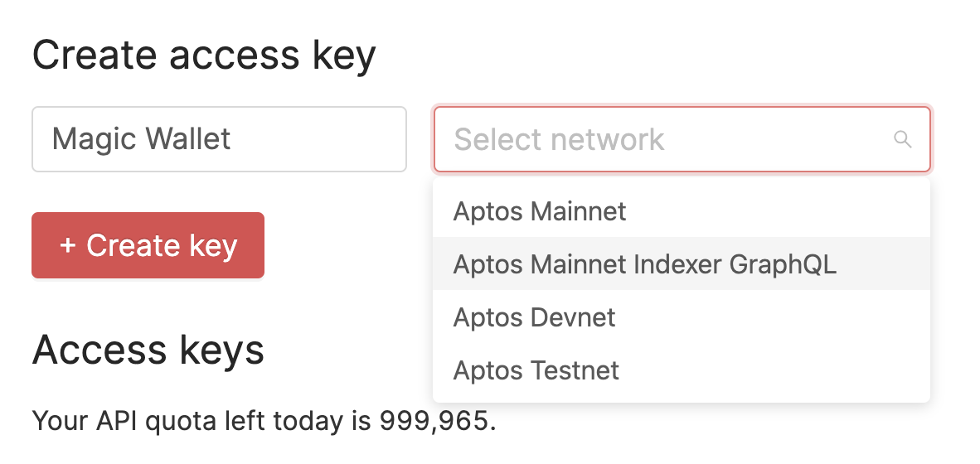Click the API quota remaining message
The width and height of the screenshot is (980, 464).
264,422
